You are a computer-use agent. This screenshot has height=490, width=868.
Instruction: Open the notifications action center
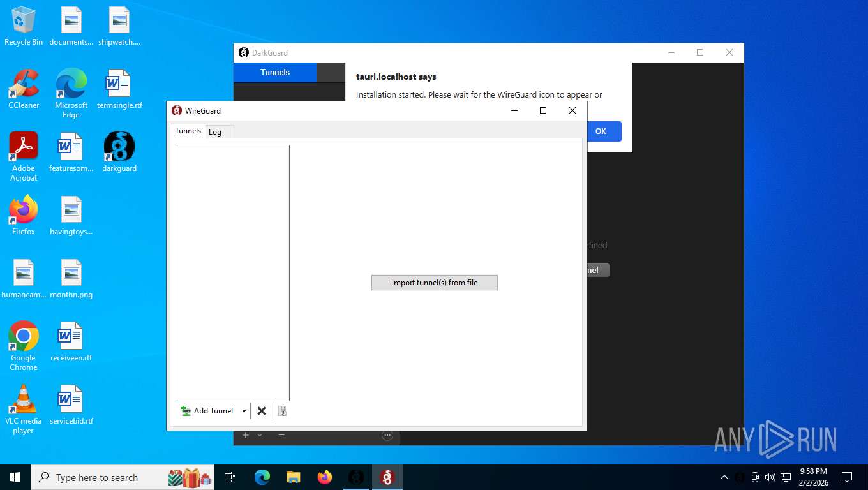847,477
